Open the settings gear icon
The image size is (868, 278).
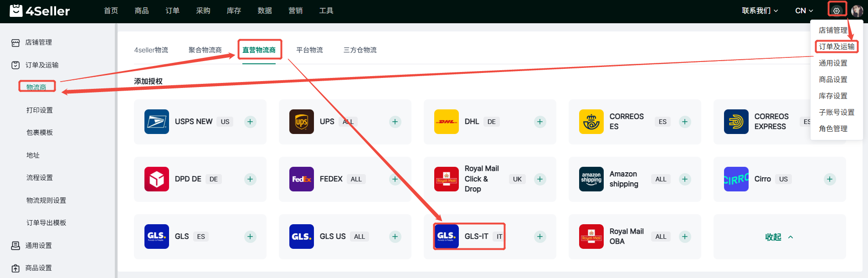(x=837, y=10)
